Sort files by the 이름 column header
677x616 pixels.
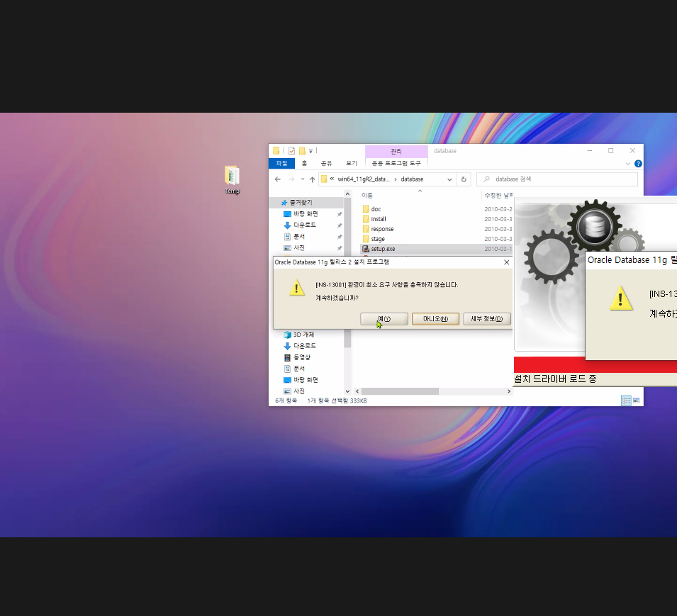pyautogui.click(x=367, y=196)
